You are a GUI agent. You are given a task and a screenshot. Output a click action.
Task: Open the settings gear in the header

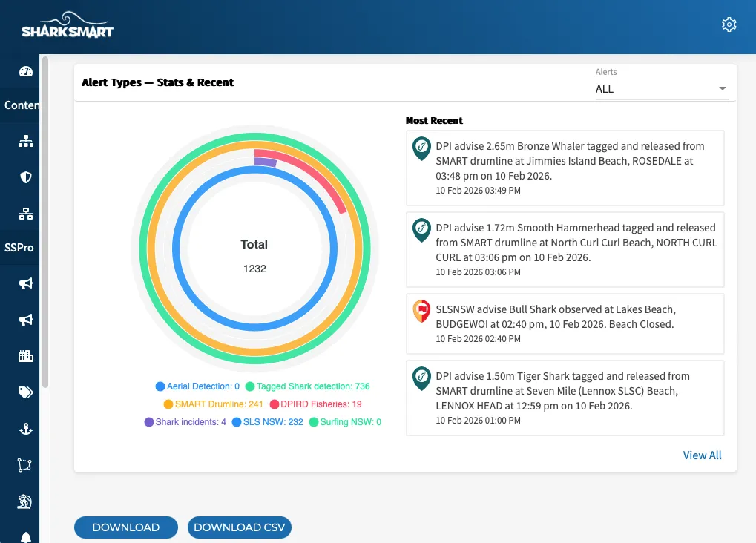(729, 24)
